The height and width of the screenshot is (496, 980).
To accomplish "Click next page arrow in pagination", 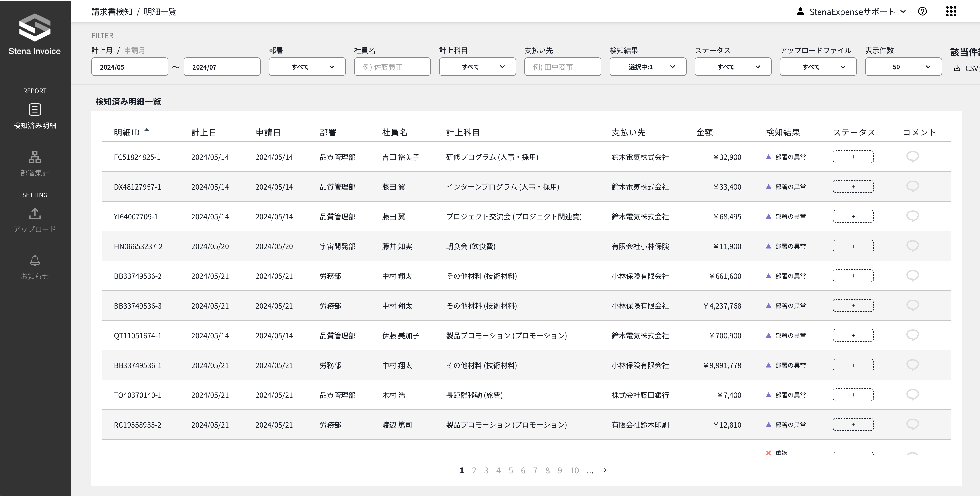I will click(x=605, y=470).
